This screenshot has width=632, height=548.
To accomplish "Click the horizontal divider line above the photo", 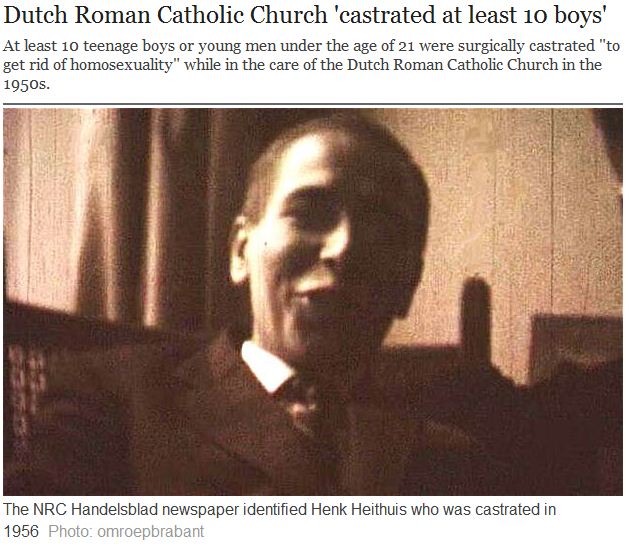I will [x=313, y=104].
